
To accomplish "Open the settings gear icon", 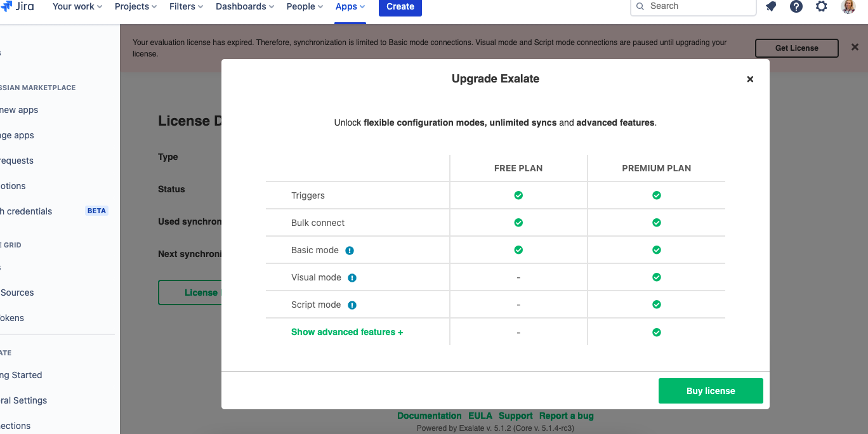I will [x=822, y=6].
